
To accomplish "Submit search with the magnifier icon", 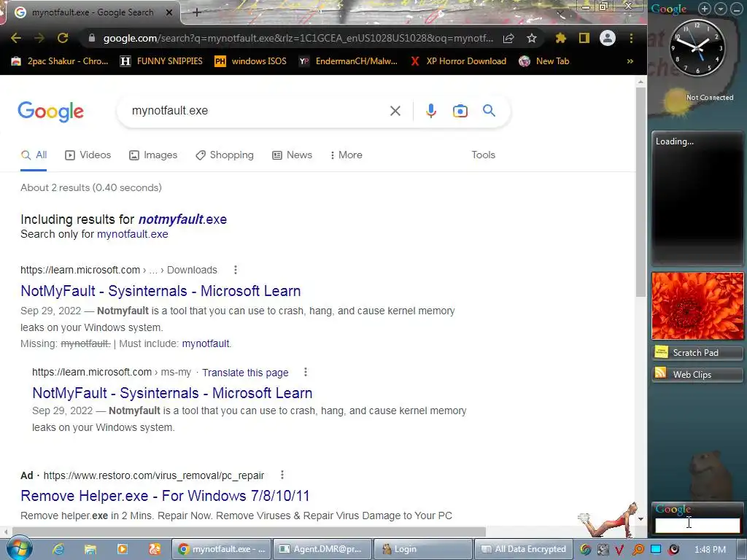I will pyautogui.click(x=489, y=111).
